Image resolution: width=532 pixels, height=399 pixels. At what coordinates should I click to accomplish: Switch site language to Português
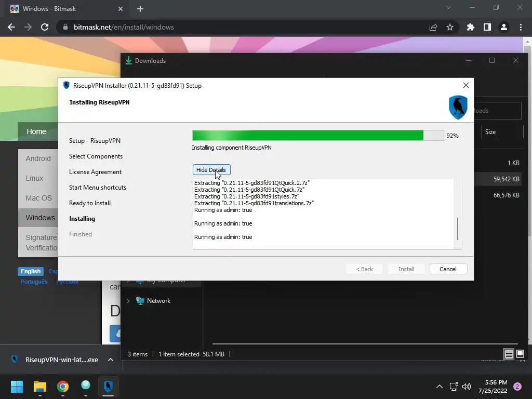point(34,282)
